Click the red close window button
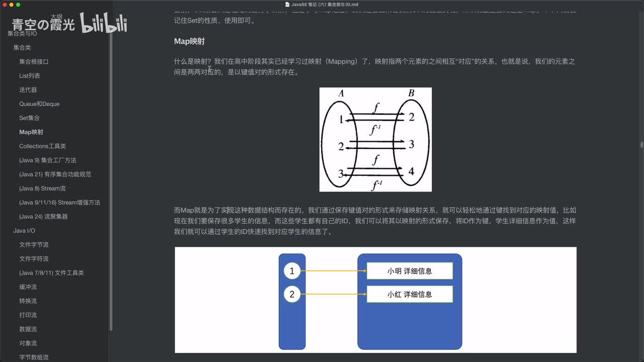The height and width of the screenshot is (362, 644). 4,4
